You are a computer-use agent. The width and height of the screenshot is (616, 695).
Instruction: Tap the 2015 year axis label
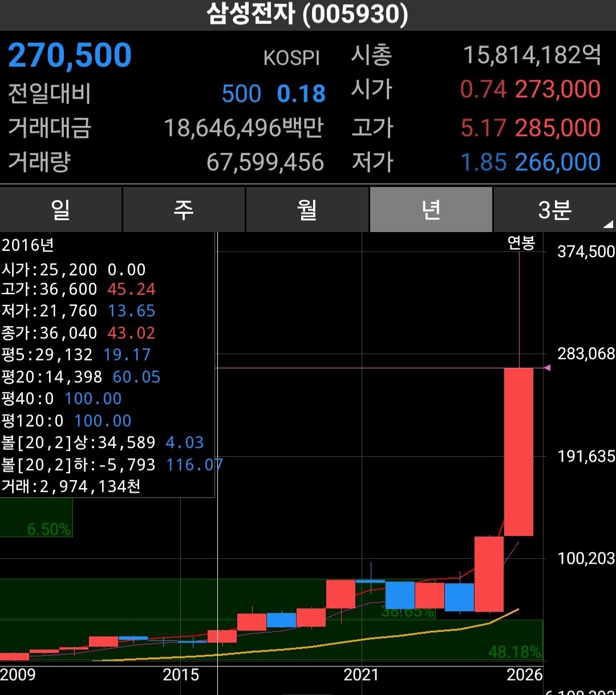click(181, 675)
